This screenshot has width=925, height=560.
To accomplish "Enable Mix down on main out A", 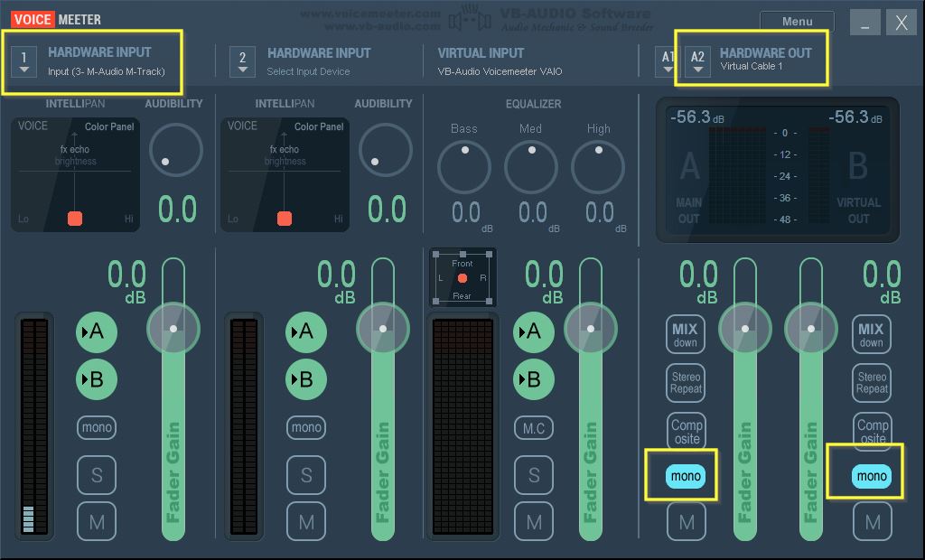I will click(x=686, y=334).
